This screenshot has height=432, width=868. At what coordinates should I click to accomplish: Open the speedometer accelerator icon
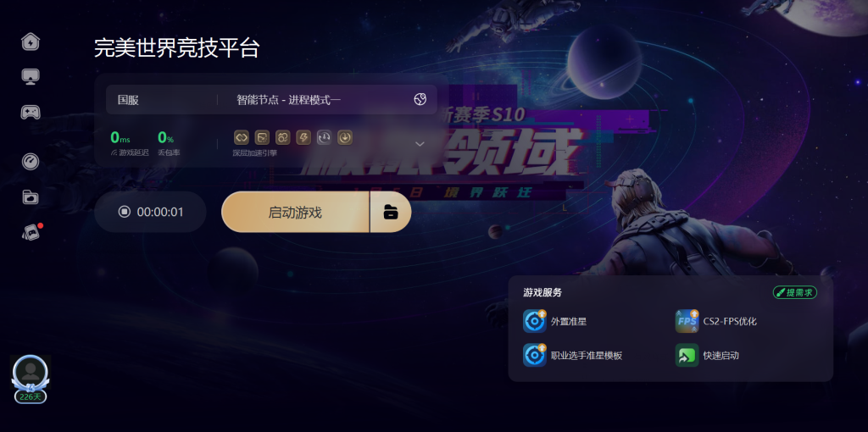click(31, 162)
